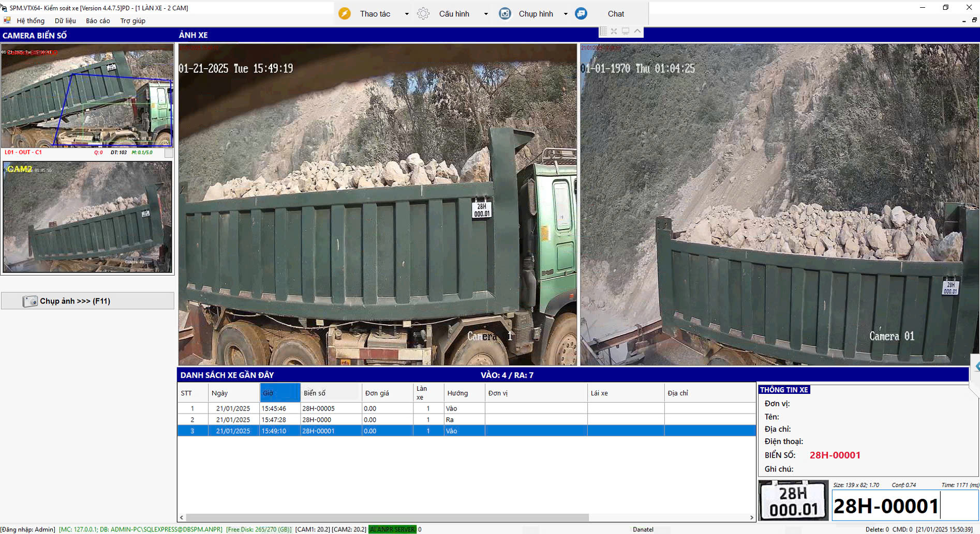Viewport: 980px width, 534px height.
Task: Sort by the Đơn giá column header
Action: (x=388, y=393)
